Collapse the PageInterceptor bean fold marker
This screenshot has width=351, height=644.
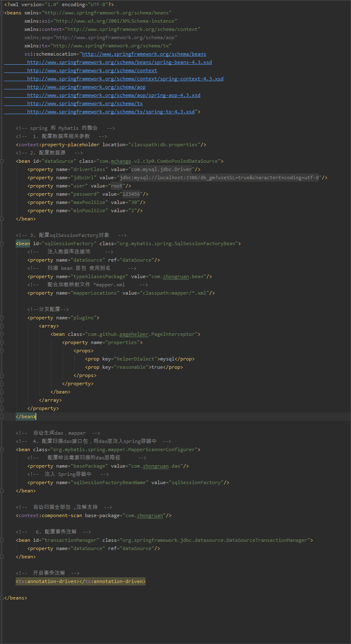click(2, 334)
